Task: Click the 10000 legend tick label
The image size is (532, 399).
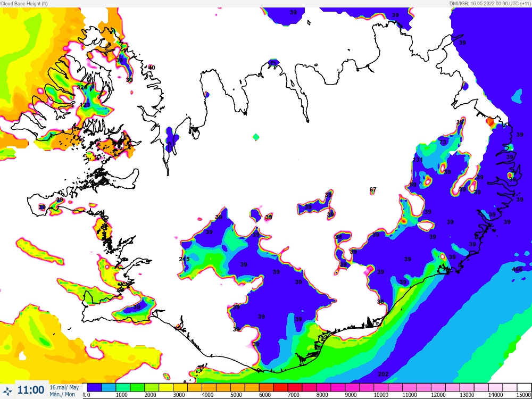Action: click(381, 395)
